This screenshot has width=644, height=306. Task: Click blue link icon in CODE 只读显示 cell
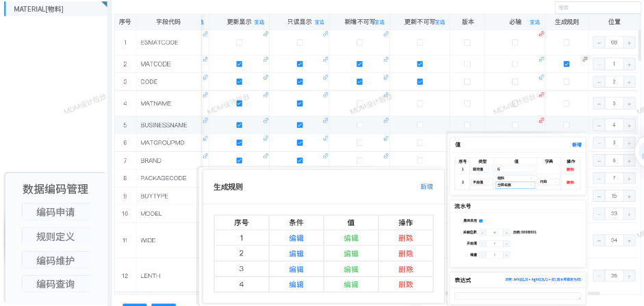click(326, 77)
